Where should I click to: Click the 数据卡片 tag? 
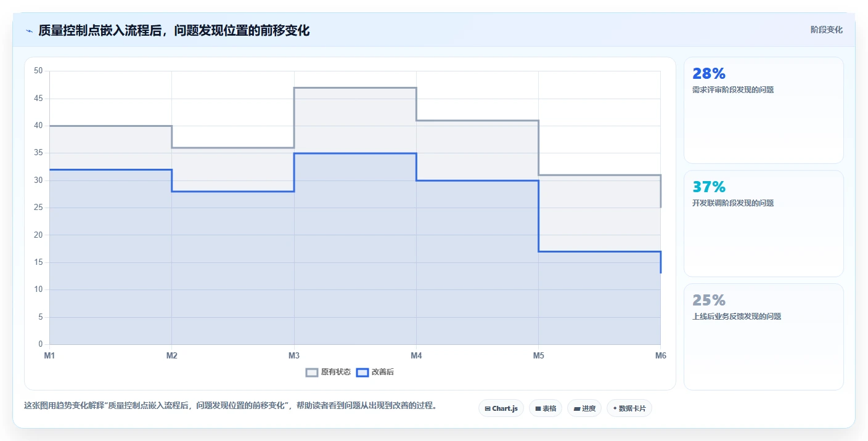(x=629, y=408)
